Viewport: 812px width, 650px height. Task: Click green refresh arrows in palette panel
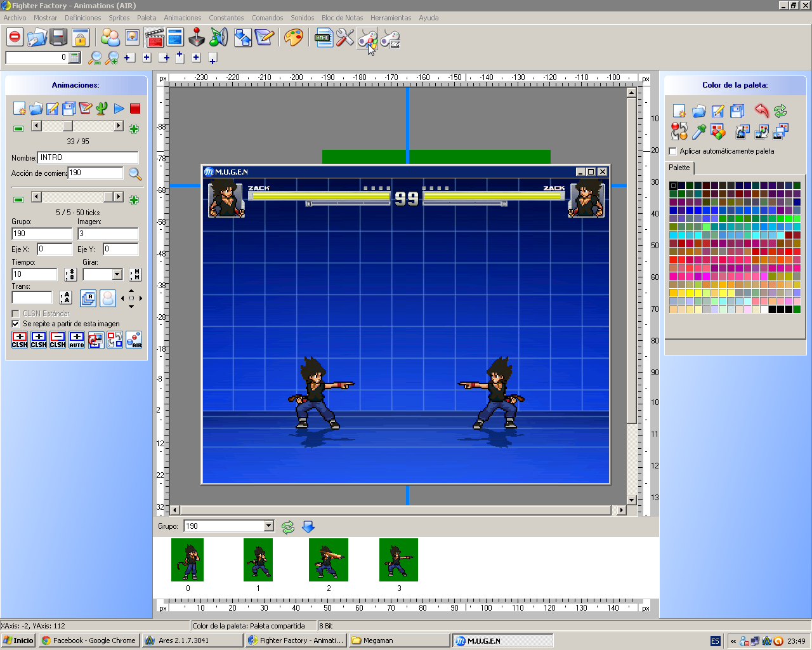(x=780, y=111)
